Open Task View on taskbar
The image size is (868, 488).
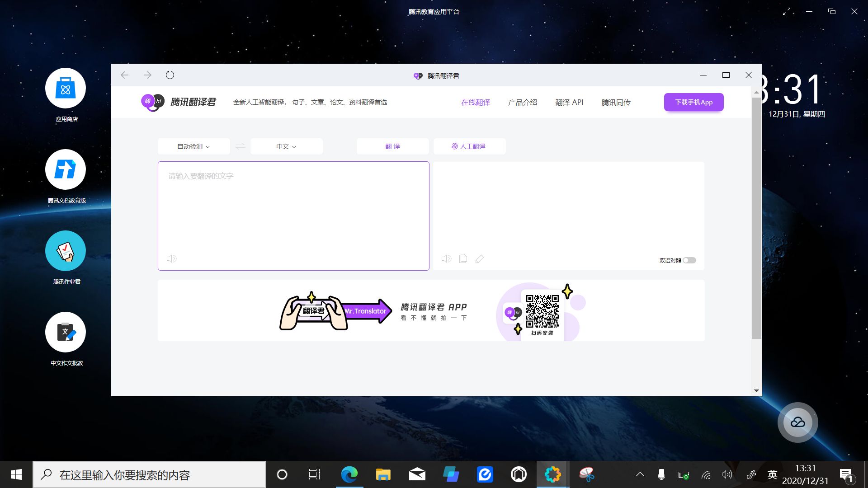(315, 474)
